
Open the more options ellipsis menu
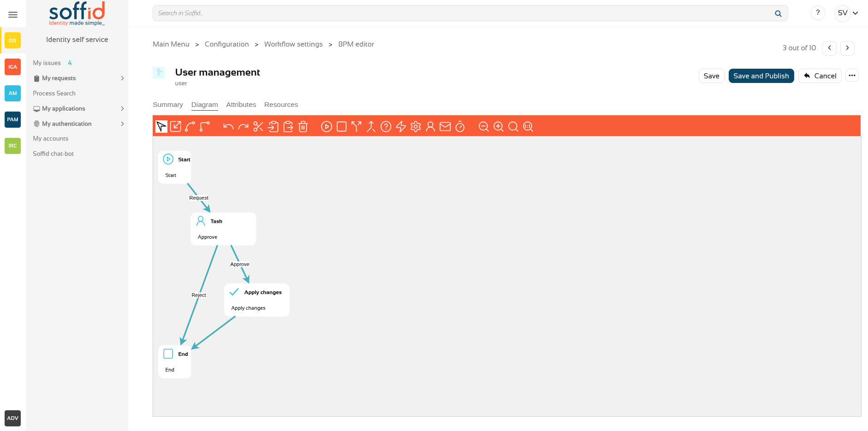852,76
